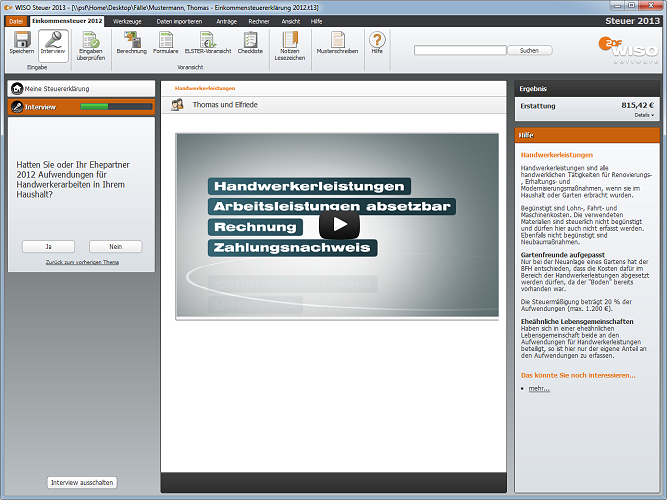
Task: Click the ZDF WISO software logo
Action: click(628, 50)
